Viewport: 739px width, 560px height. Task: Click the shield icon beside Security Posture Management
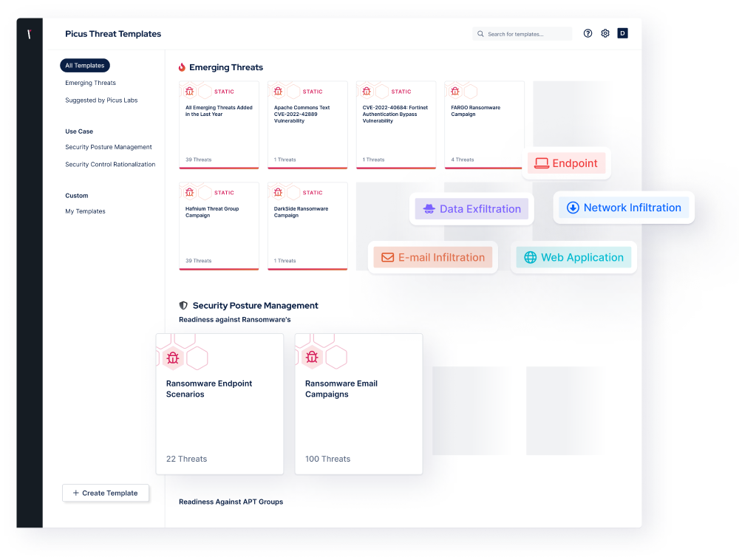(x=182, y=305)
